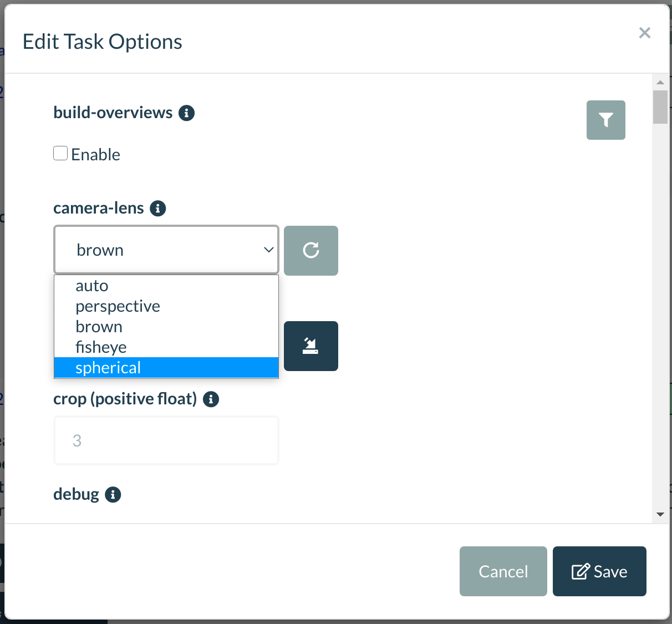This screenshot has width=672, height=624.
Task: Collapse the camera-lens dropdown showing brown
Action: [x=166, y=250]
